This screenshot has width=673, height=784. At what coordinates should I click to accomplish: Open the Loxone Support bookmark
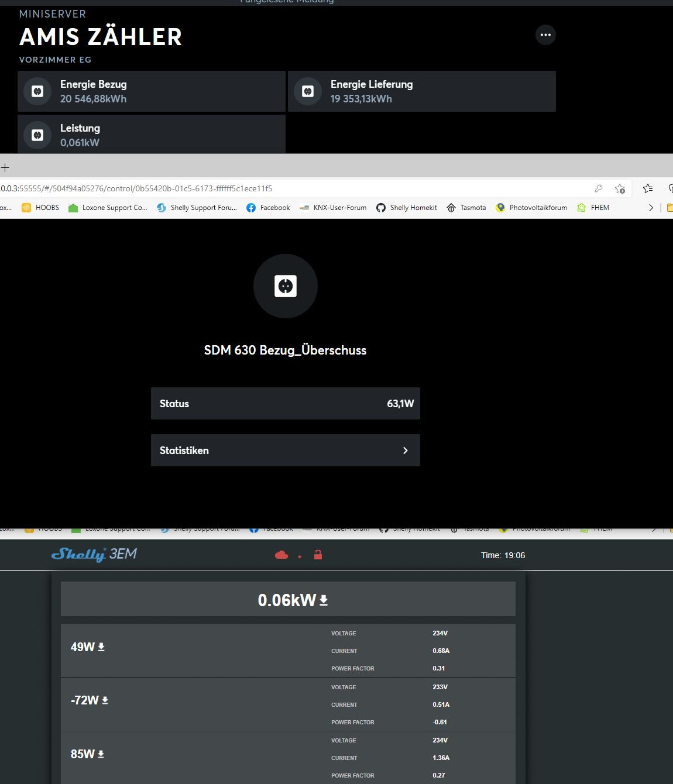coord(108,208)
